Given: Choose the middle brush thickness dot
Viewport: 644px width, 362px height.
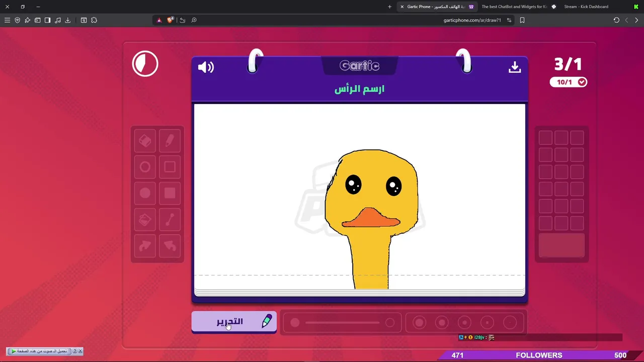Looking at the screenshot, I should [464, 323].
